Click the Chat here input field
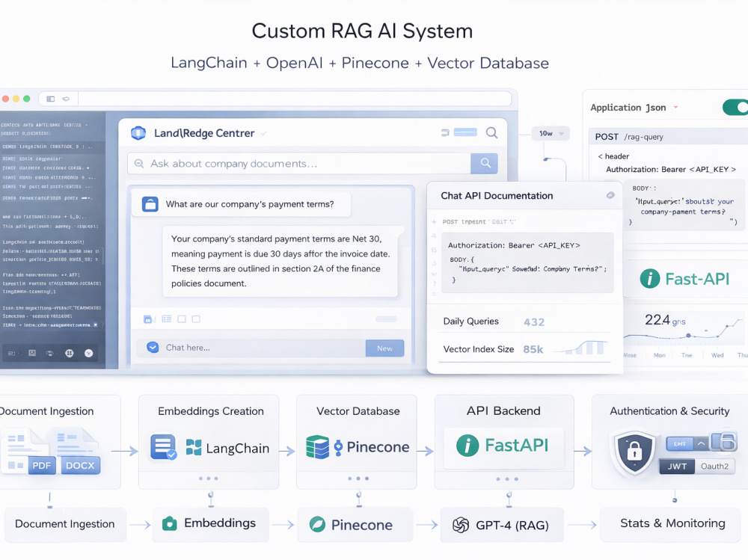 251,348
